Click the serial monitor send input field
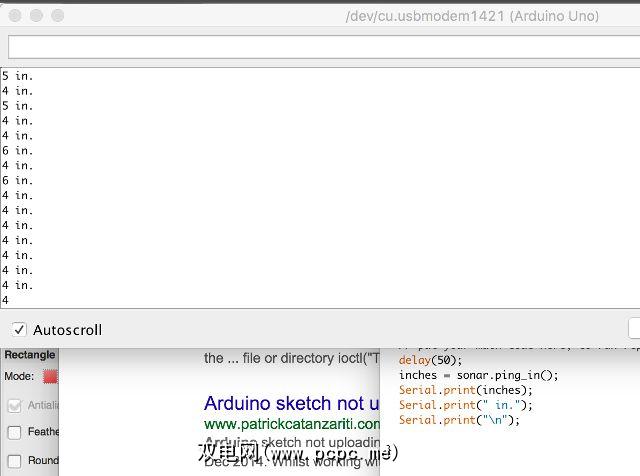Viewport: 640px width, 476px height. (324, 47)
